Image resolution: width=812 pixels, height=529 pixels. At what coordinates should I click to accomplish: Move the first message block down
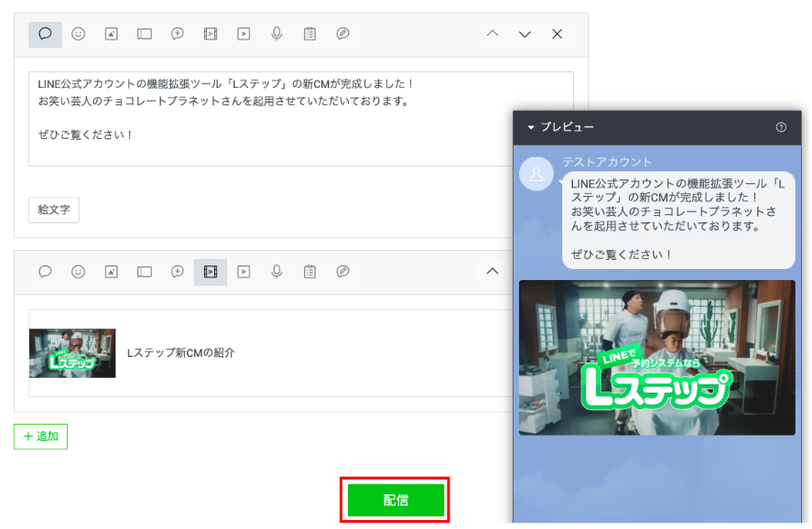[525, 34]
